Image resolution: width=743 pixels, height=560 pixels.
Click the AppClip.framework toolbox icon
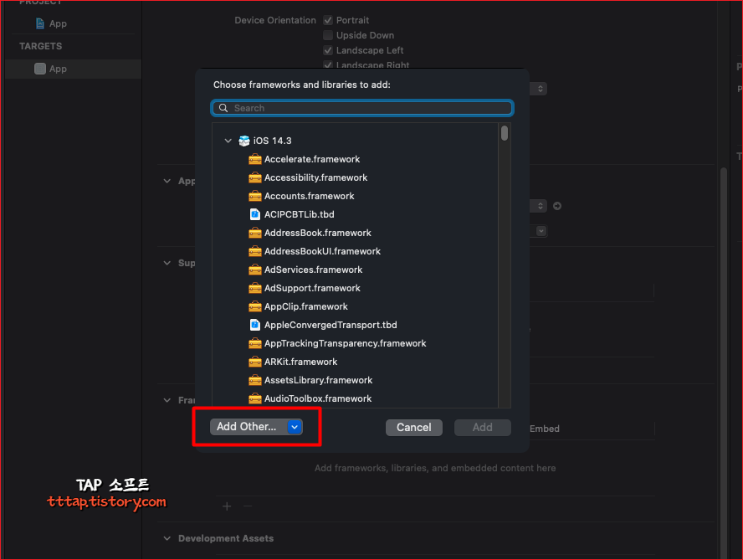tap(255, 307)
